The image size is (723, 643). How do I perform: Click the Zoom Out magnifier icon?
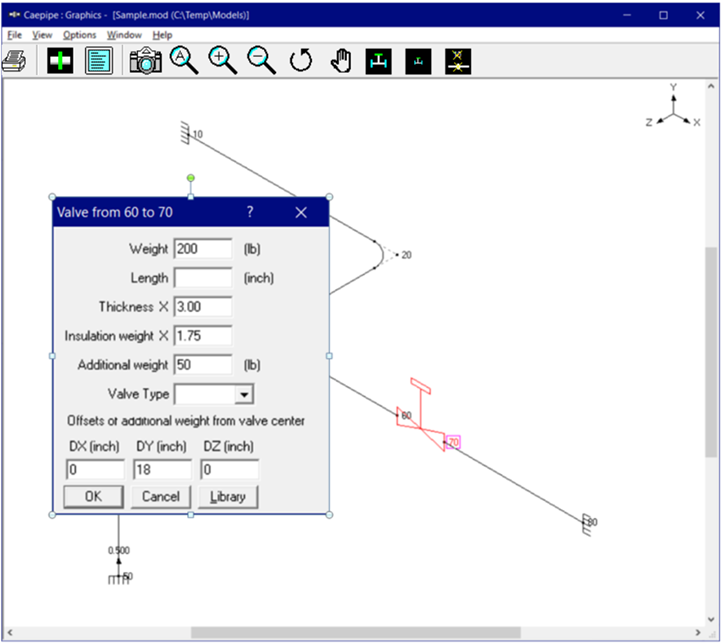tap(261, 60)
